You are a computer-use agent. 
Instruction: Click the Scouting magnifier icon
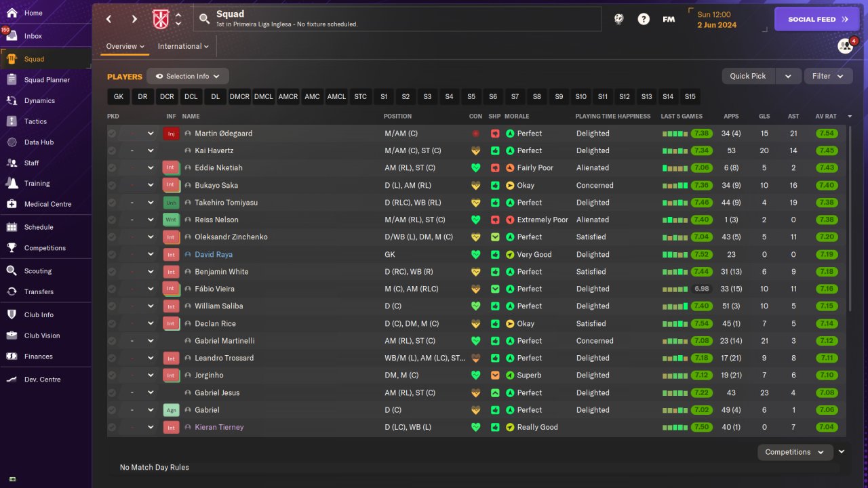pos(12,270)
